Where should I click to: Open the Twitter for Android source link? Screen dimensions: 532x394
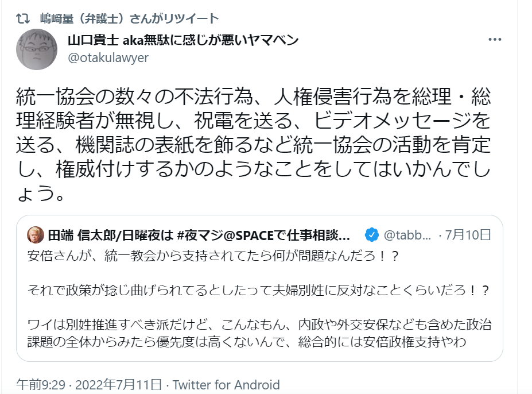click(226, 384)
